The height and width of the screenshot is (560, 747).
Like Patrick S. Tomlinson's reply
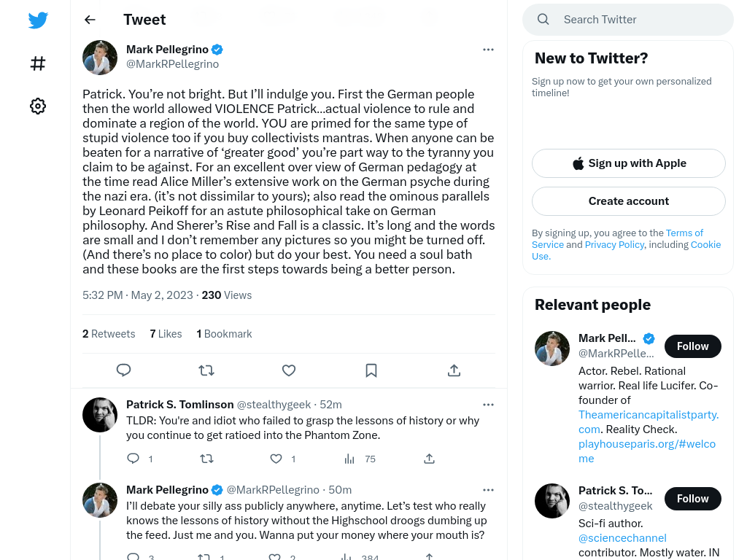[x=276, y=459]
